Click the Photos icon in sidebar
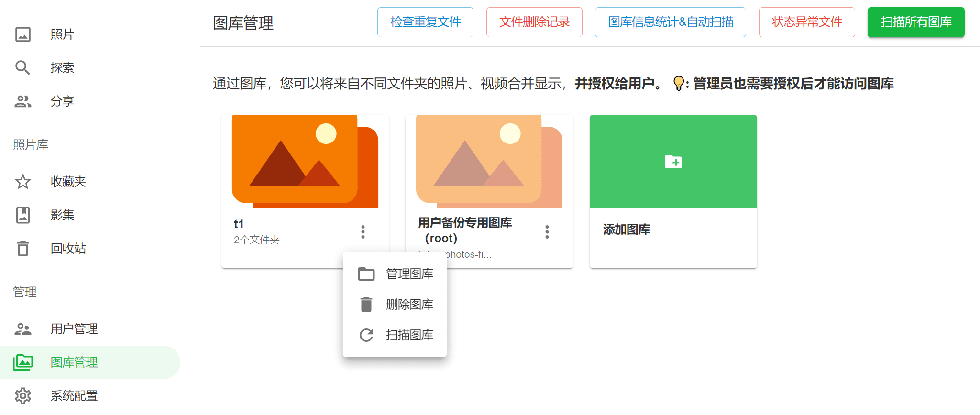The width and height of the screenshot is (980, 415). (x=23, y=34)
